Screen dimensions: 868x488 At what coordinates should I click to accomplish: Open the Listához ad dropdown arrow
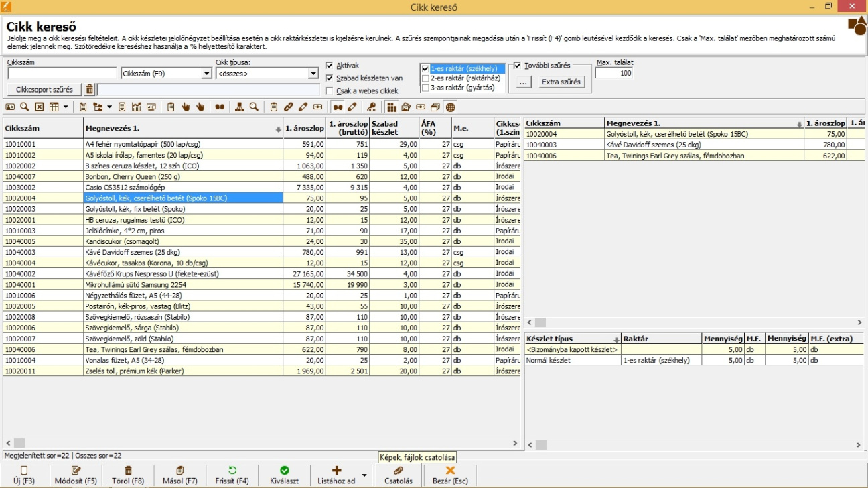(x=364, y=475)
